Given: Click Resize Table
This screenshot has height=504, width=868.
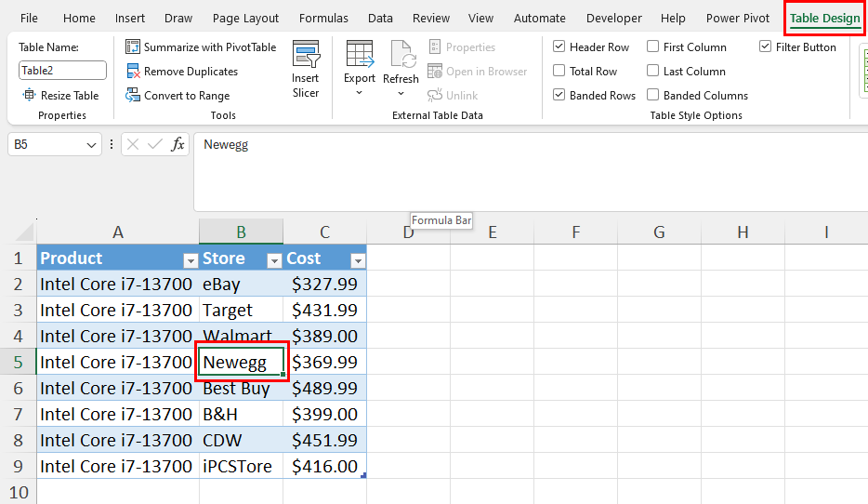Looking at the screenshot, I should click(x=60, y=95).
